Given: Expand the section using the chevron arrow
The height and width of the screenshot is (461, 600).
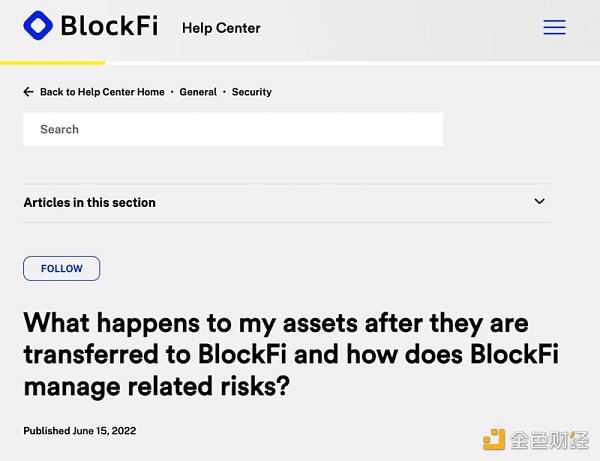Looking at the screenshot, I should pos(539,201).
